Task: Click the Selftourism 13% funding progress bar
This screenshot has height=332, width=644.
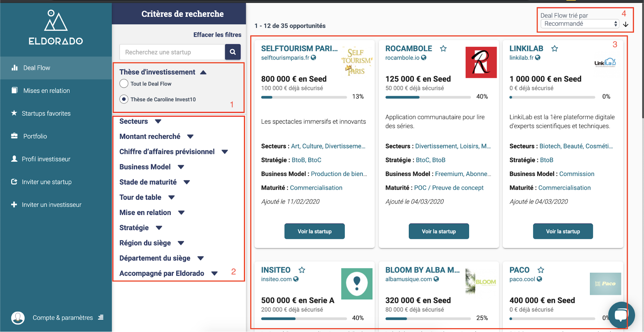Action: pyautogui.click(x=304, y=97)
